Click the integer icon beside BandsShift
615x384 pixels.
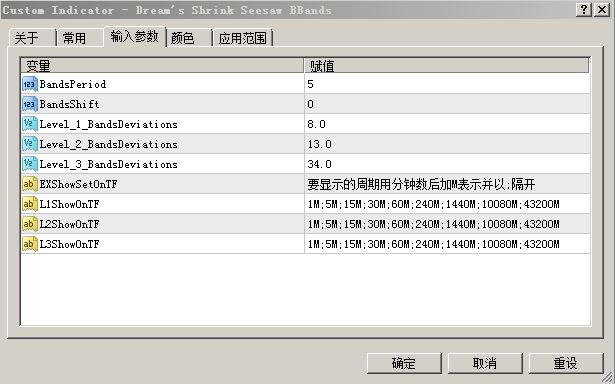(30, 104)
